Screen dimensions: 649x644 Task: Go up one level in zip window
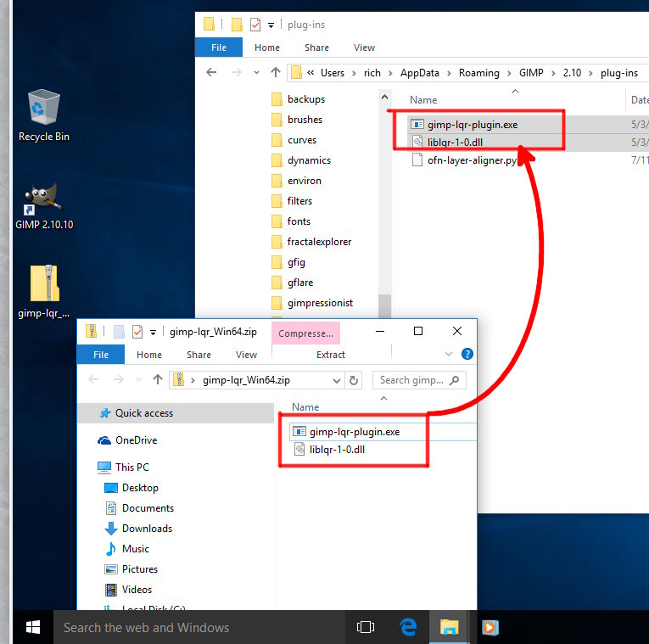[x=158, y=379]
